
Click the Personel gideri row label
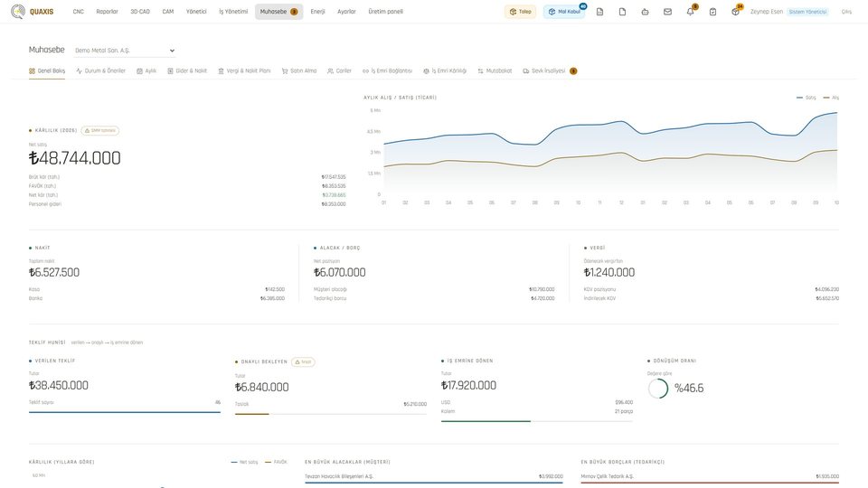[45, 204]
